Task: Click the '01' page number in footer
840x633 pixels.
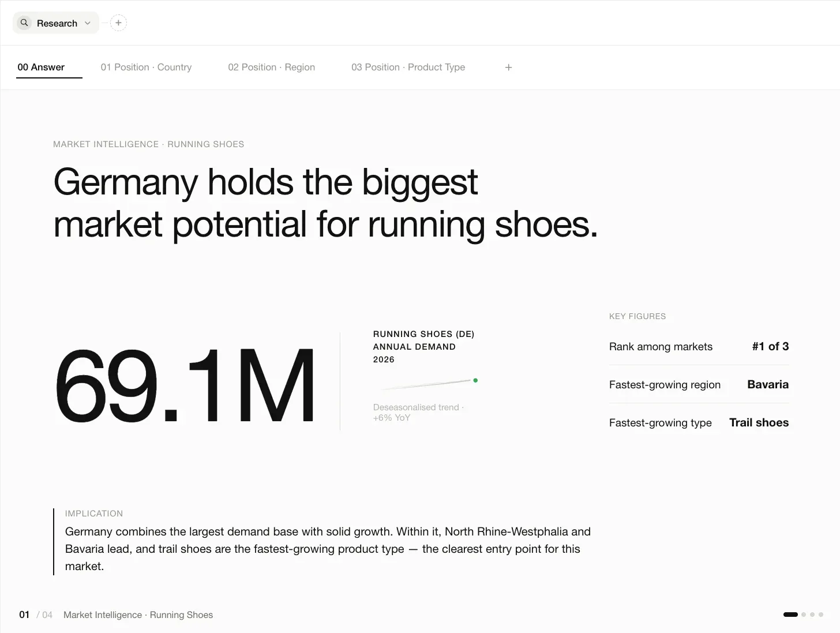Action: (24, 615)
